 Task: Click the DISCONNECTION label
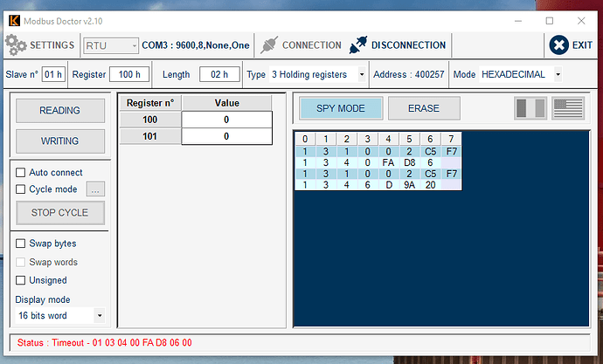click(x=408, y=45)
